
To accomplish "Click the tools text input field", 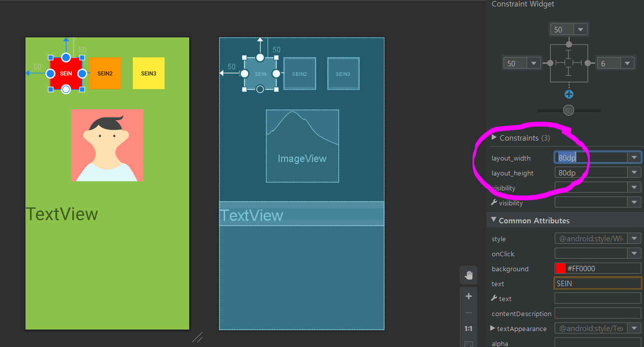I will point(598,298).
